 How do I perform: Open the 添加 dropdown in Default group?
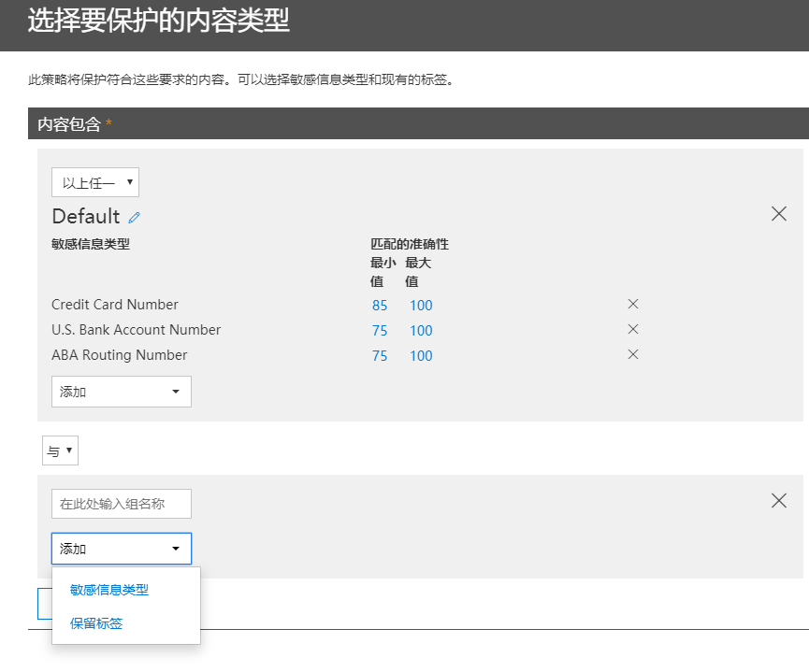click(x=122, y=392)
